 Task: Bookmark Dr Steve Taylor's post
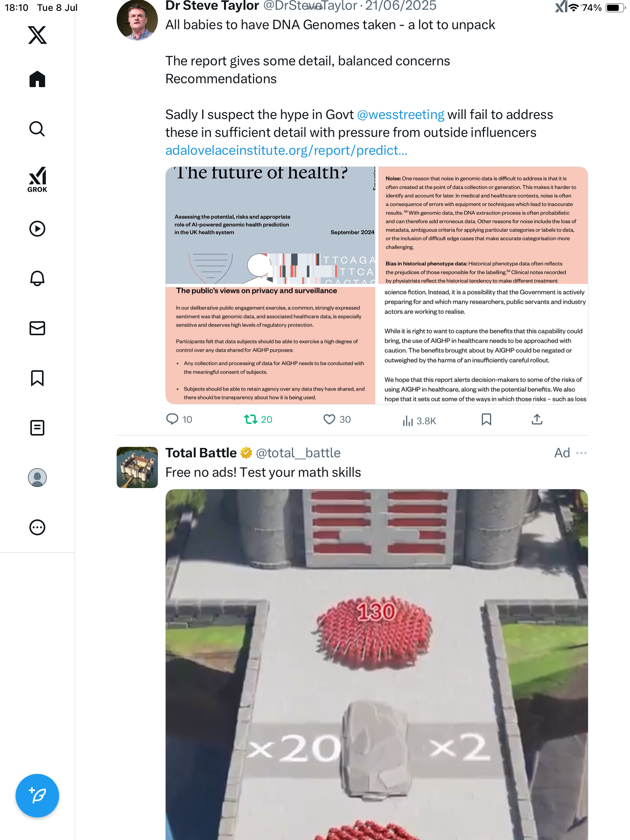(x=486, y=419)
